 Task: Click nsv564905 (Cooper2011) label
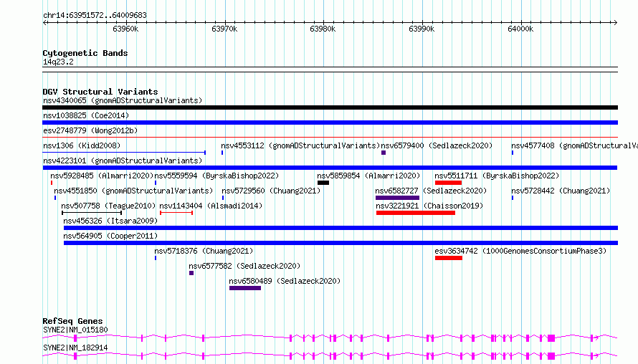point(110,236)
